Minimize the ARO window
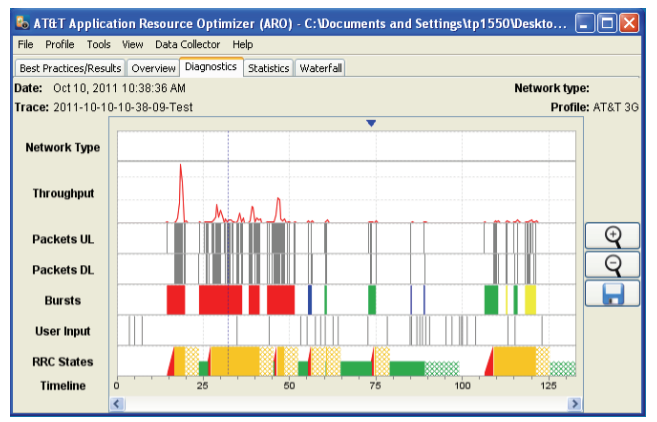The image size is (657, 422). (x=585, y=23)
